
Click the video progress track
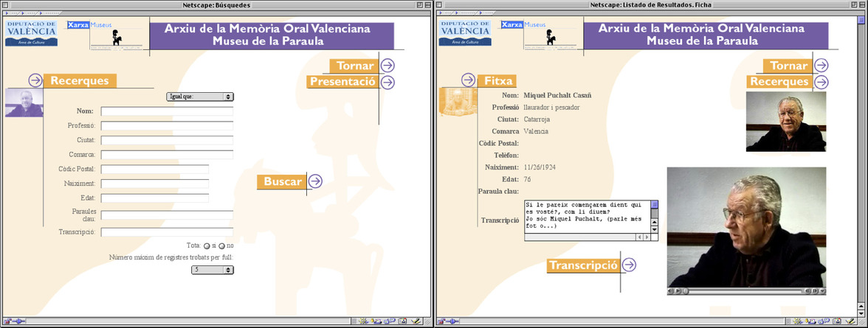745,291
